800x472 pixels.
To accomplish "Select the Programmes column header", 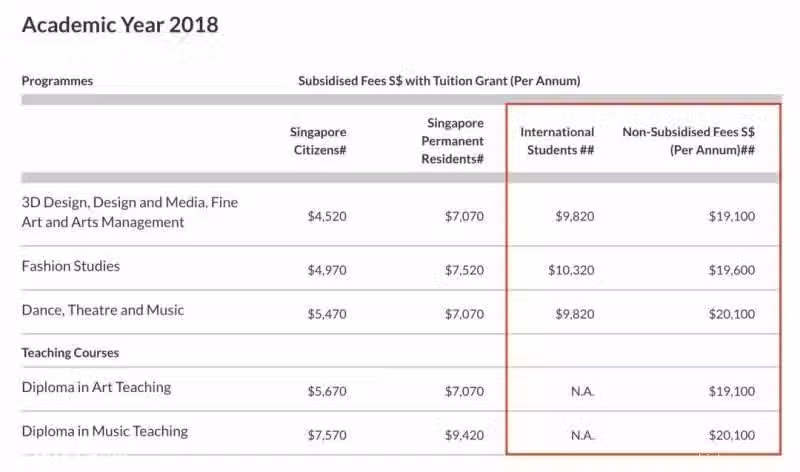I will tap(57, 81).
